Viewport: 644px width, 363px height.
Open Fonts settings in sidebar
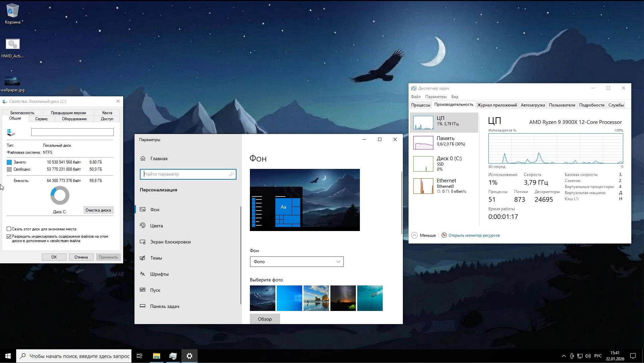click(159, 274)
